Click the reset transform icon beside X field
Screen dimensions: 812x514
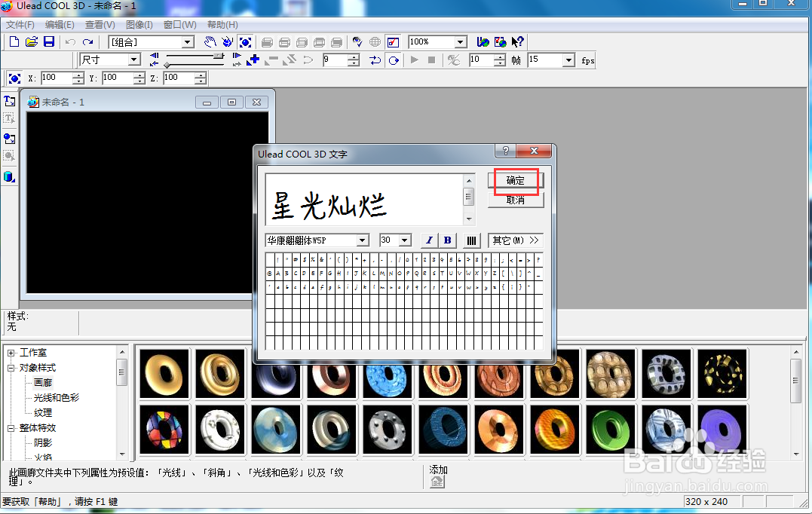pyautogui.click(x=14, y=78)
